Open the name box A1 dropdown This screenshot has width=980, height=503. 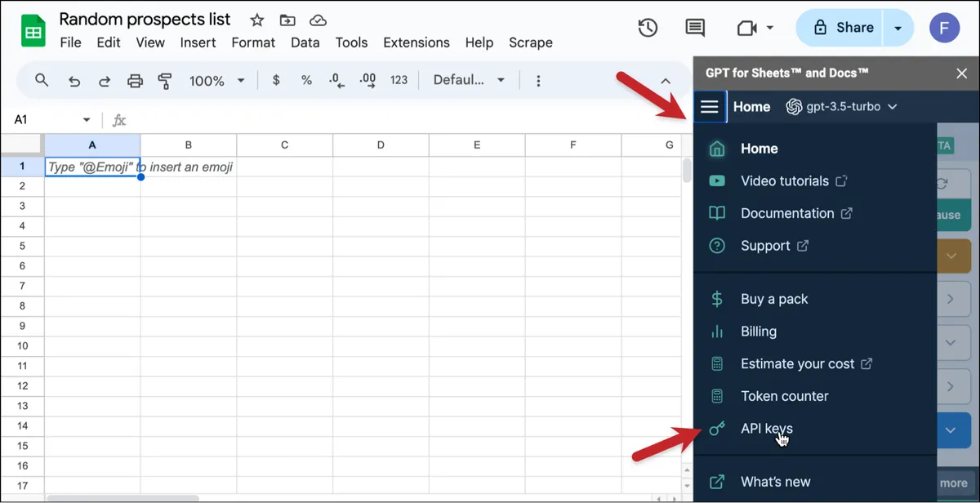point(87,120)
